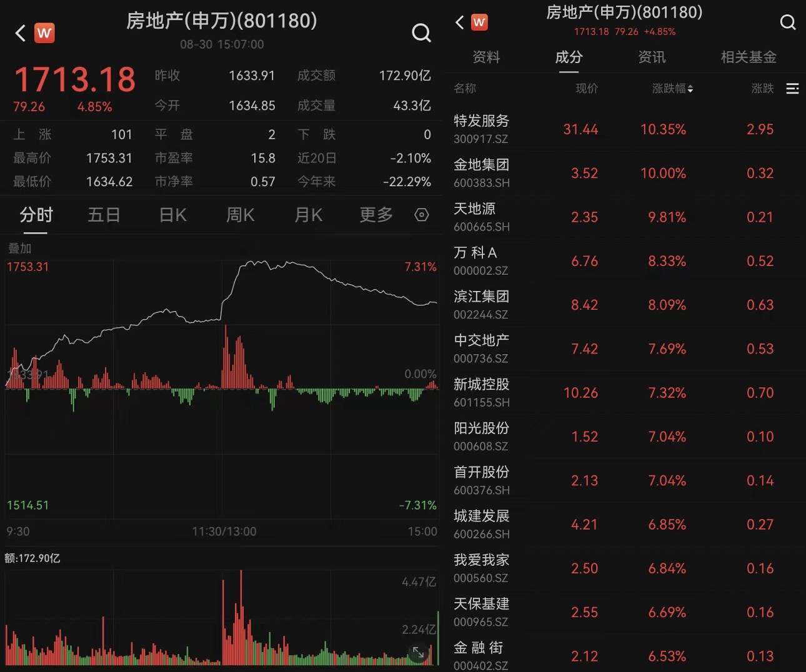Switch to 月K chart tab
This screenshot has height=672, width=806.
(308, 215)
